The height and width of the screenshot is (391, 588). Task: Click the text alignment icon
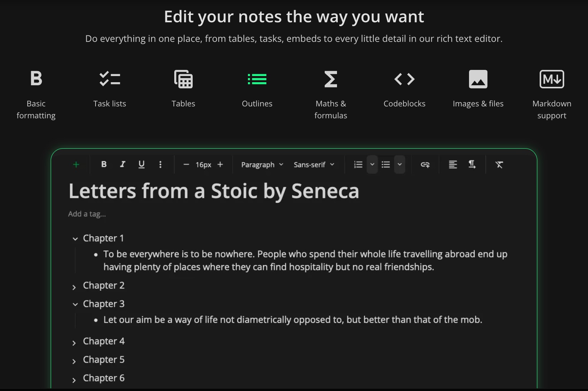(453, 165)
